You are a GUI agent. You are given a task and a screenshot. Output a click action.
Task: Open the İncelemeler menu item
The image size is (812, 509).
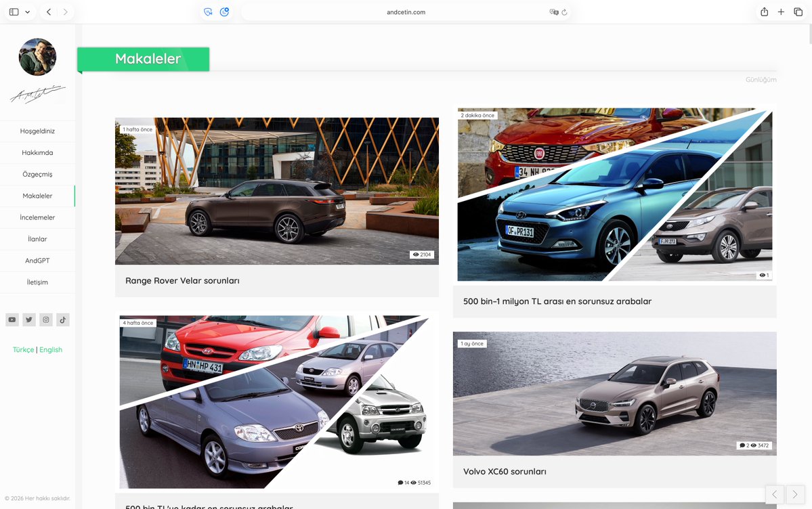pyautogui.click(x=37, y=217)
